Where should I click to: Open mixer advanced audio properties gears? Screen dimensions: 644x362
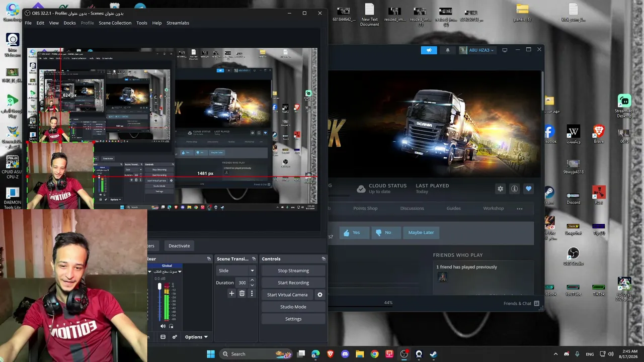pyautogui.click(x=175, y=337)
